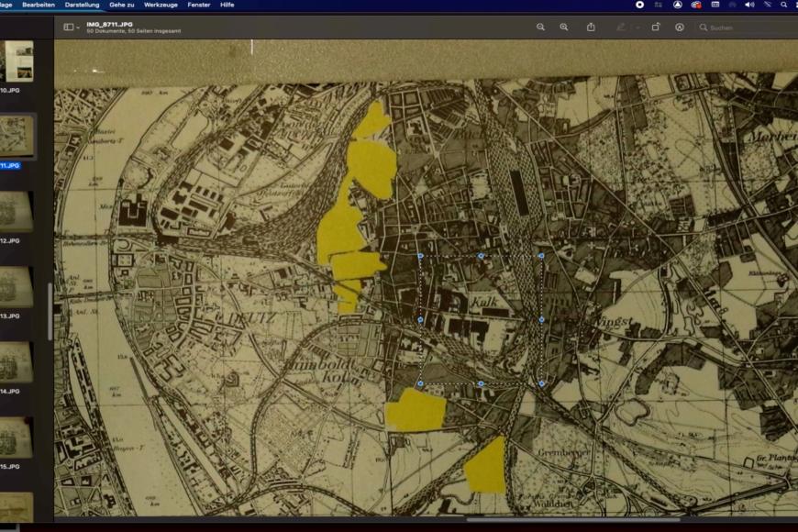Open the Creative Cloud menu bar icon
The image size is (798, 532).
coord(696,5)
